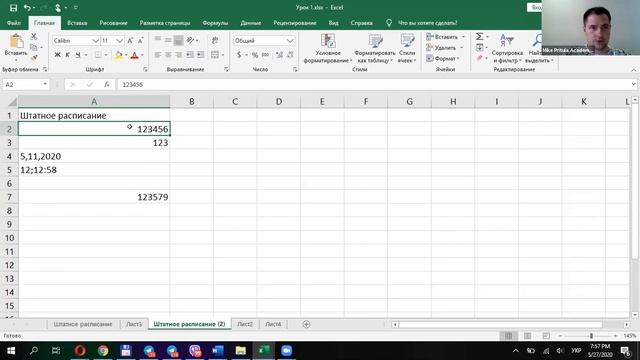The width and height of the screenshot is (640, 360).
Task: Apply the red font color
Action: point(134,55)
